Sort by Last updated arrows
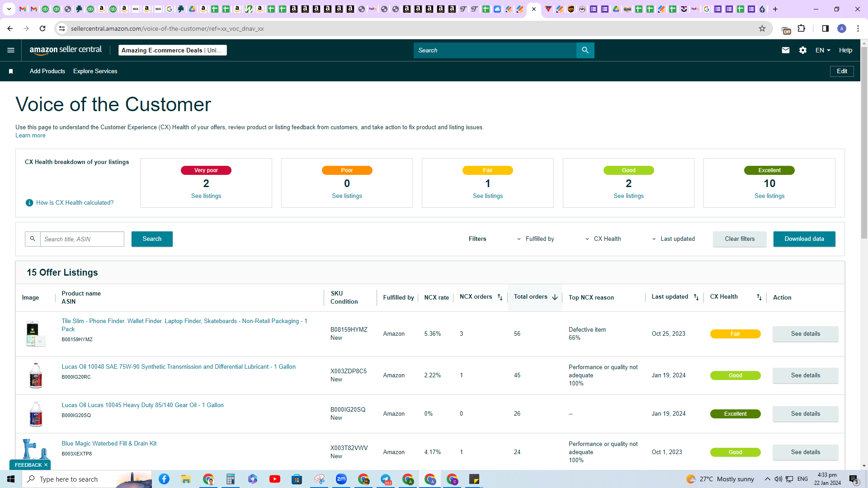 click(696, 297)
